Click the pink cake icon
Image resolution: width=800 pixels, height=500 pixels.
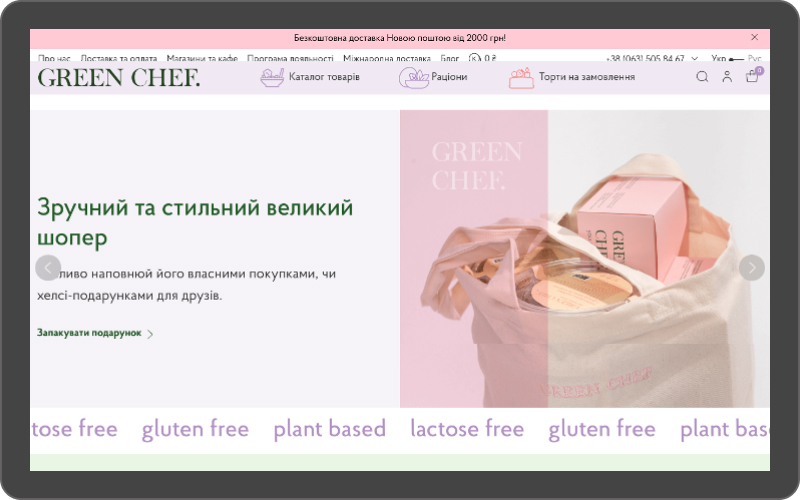point(521,78)
